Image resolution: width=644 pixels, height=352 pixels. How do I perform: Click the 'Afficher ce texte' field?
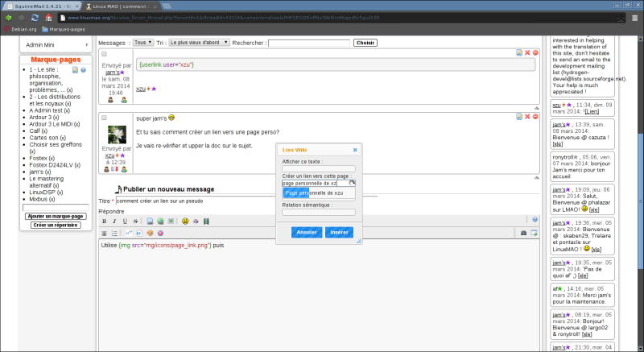pyautogui.click(x=319, y=168)
